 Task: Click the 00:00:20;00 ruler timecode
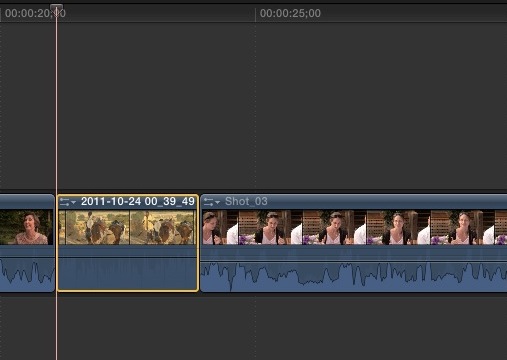pos(35,13)
